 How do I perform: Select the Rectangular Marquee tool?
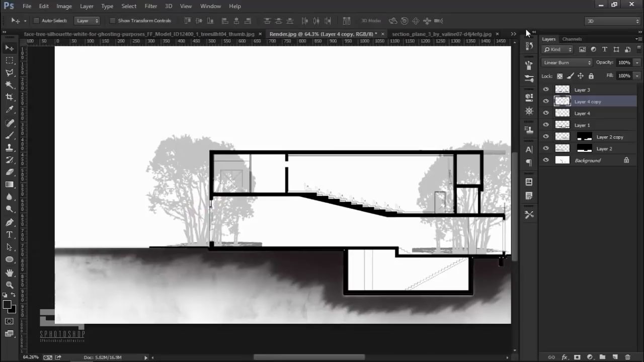[10, 60]
